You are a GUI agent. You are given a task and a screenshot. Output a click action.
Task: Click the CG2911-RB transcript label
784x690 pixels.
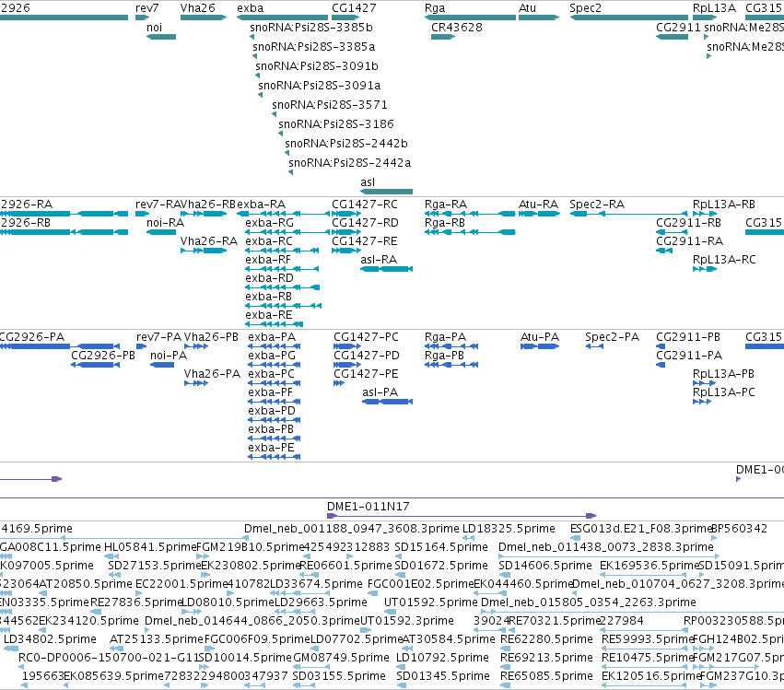(x=688, y=223)
